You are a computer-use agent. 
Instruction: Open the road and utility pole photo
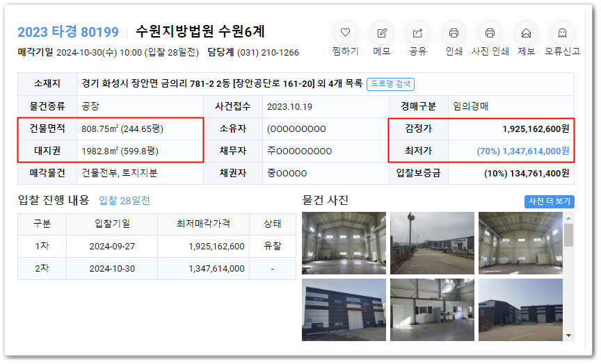[x=432, y=243]
